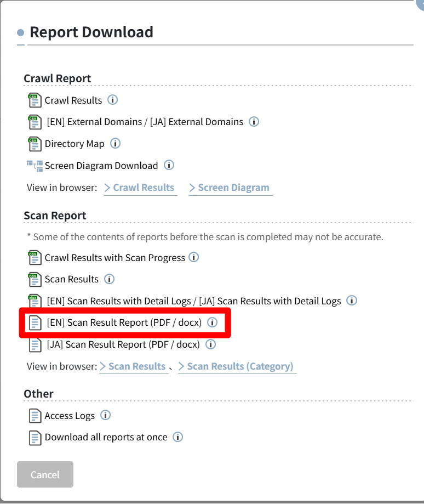The width and height of the screenshot is (424, 504).
Task: Open the Scan Results browser view link
Action: (x=134, y=366)
